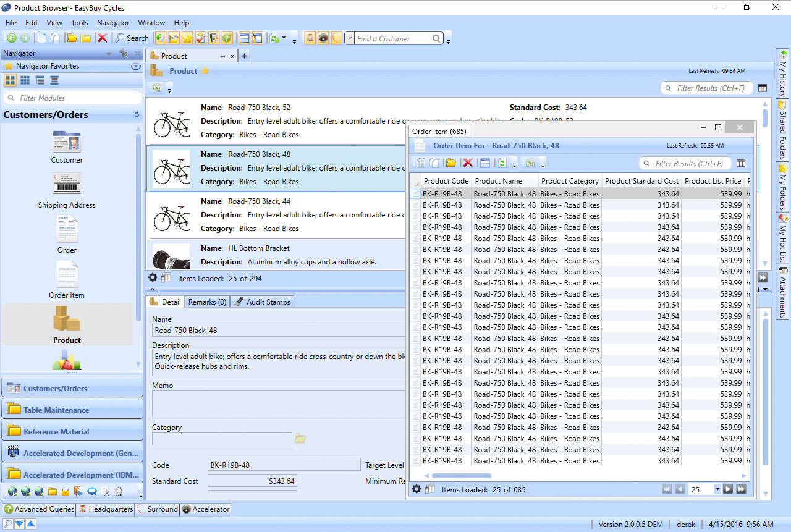This screenshot has height=532, width=791.
Task: Open the Accelerator bottom tab
Action: (206, 509)
